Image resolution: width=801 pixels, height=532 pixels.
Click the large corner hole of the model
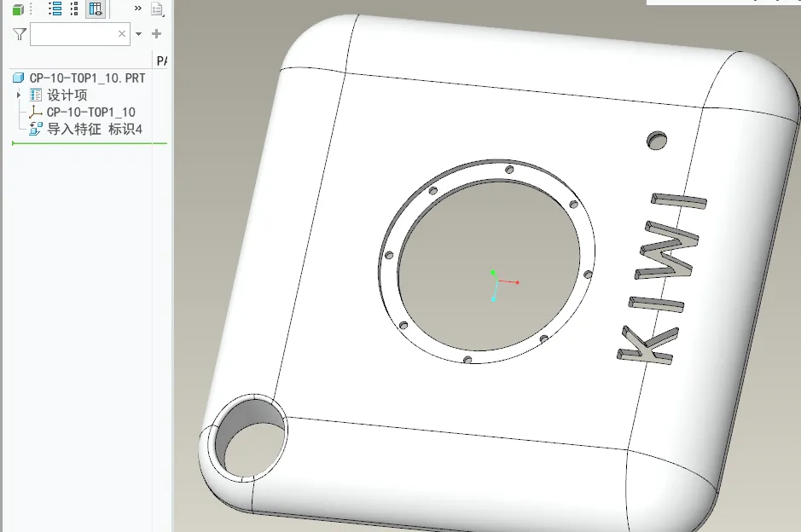[x=249, y=438]
